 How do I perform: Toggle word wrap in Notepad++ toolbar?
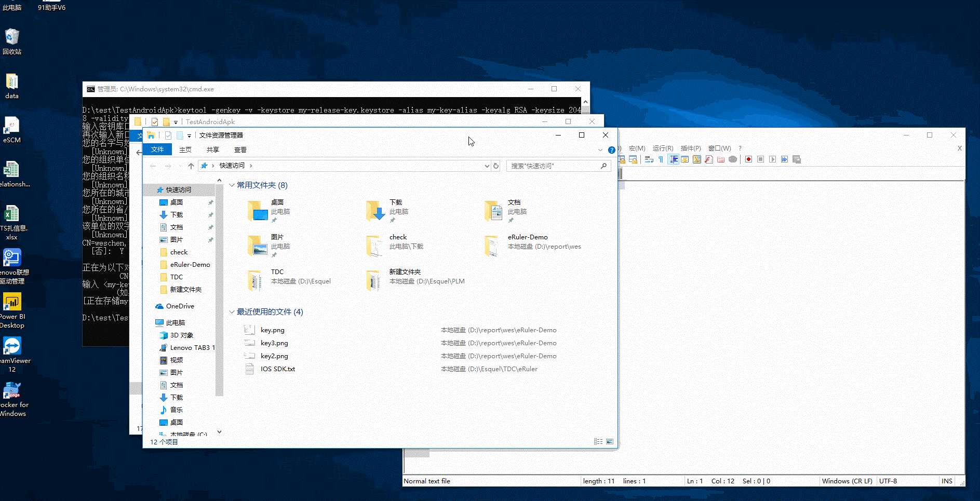[x=649, y=159]
